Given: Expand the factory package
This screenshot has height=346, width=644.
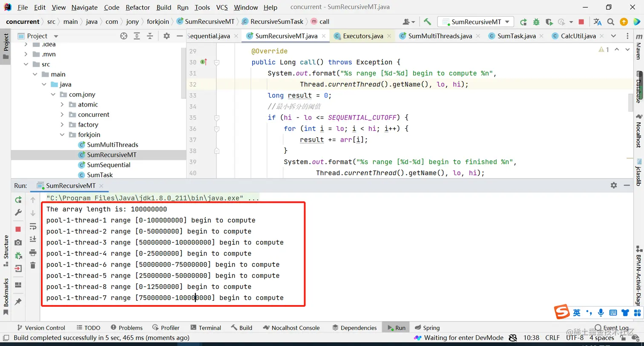Looking at the screenshot, I should pyautogui.click(x=62, y=125).
